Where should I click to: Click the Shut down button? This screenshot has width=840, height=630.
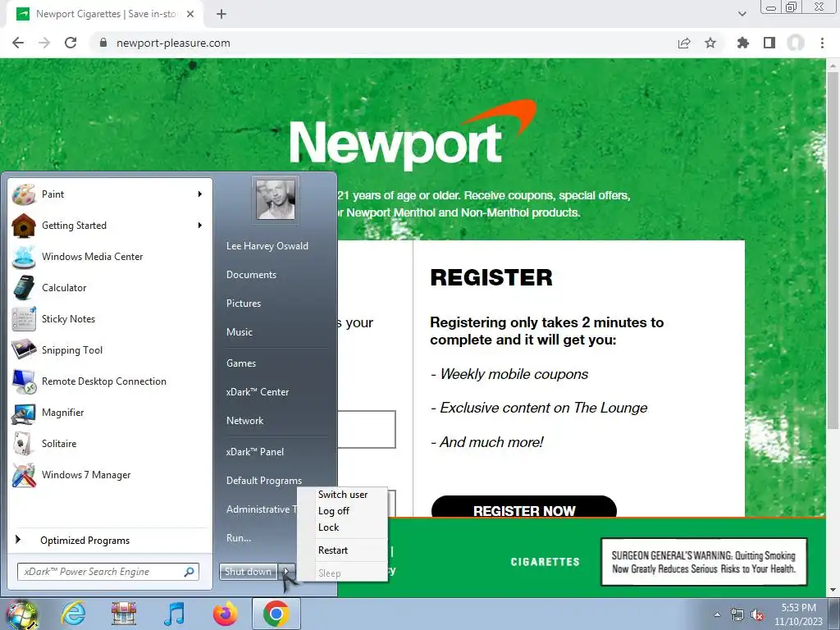pos(248,572)
